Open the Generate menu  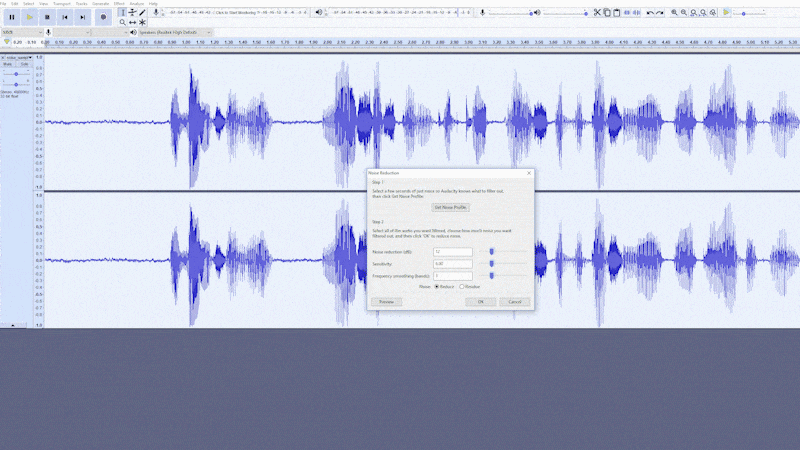(x=101, y=4)
